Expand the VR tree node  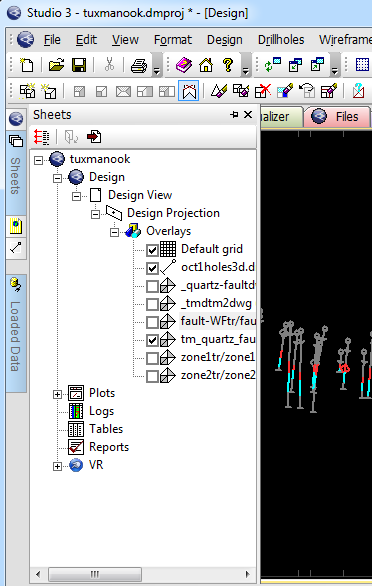point(57,466)
